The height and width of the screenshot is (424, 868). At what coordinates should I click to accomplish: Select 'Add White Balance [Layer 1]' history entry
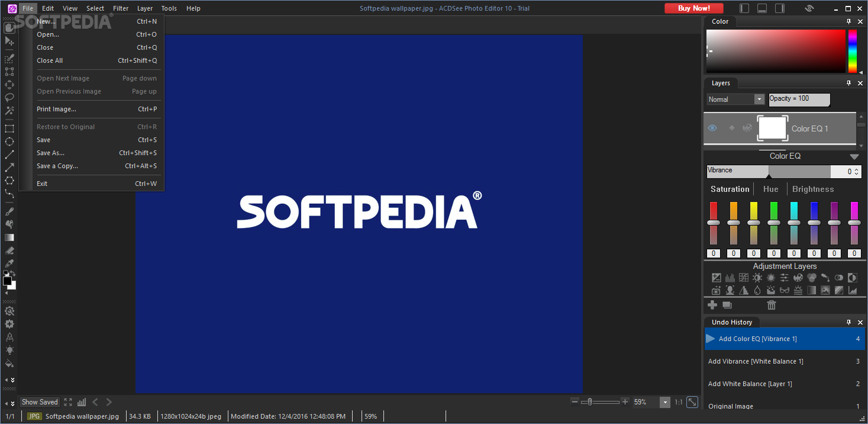pyautogui.click(x=785, y=384)
